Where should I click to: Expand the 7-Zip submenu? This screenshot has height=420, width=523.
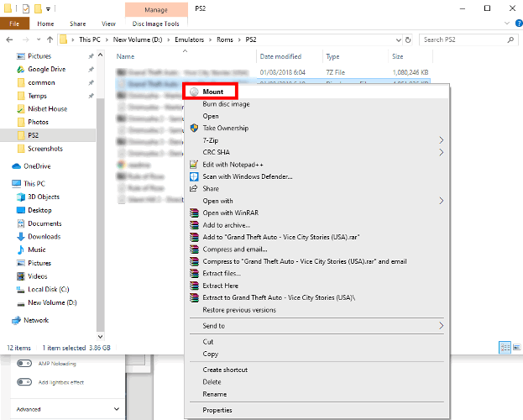coord(442,140)
